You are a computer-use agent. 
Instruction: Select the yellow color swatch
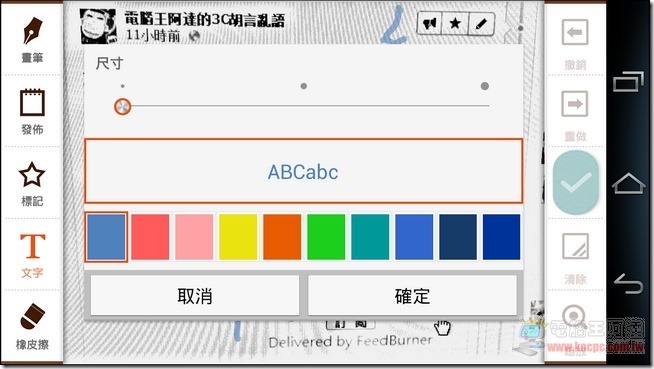click(238, 237)
